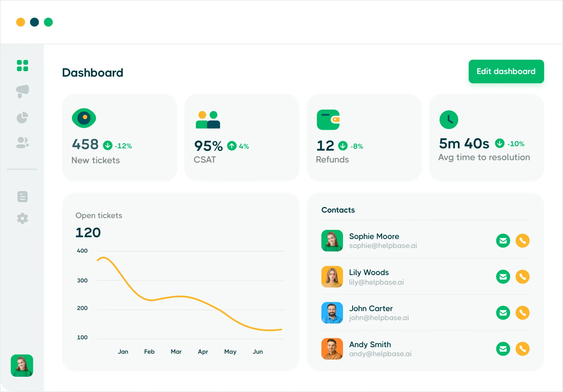The width and height of the screenshot is (563, 392).
Task: Open the megaphone announcements icon in sidebar
Action: [23, 91]
